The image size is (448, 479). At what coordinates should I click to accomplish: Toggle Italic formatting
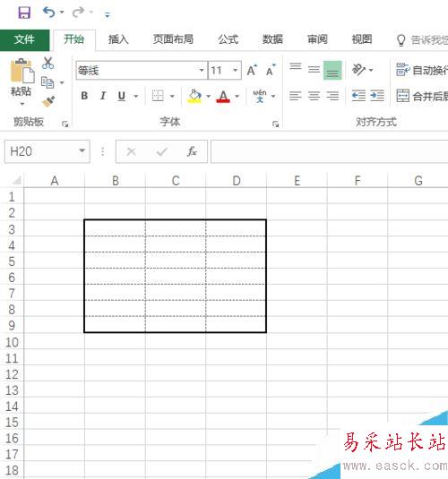(x=103, y=96)
